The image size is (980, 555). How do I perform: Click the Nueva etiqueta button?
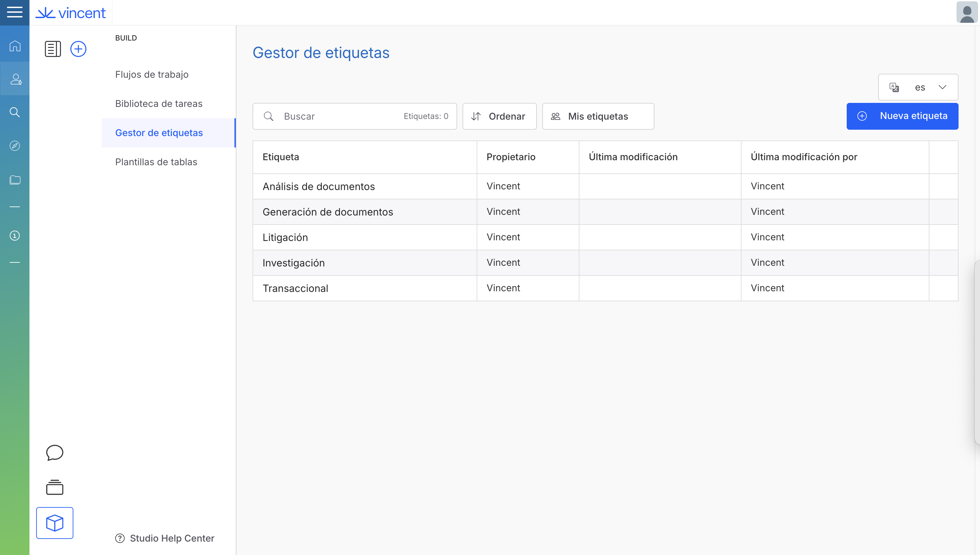(x=902, y=116)
